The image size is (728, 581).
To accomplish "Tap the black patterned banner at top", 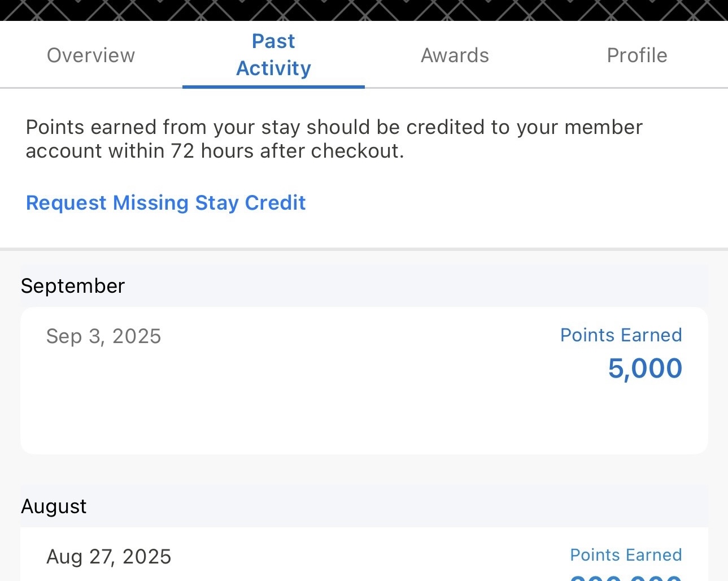I will [x=364, y=10].
